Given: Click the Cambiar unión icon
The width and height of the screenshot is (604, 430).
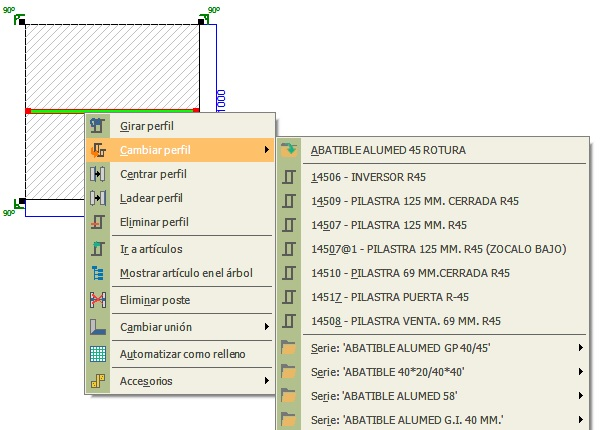Looking at the screenshot, I should pyautogui.click(x=98, y=327).
